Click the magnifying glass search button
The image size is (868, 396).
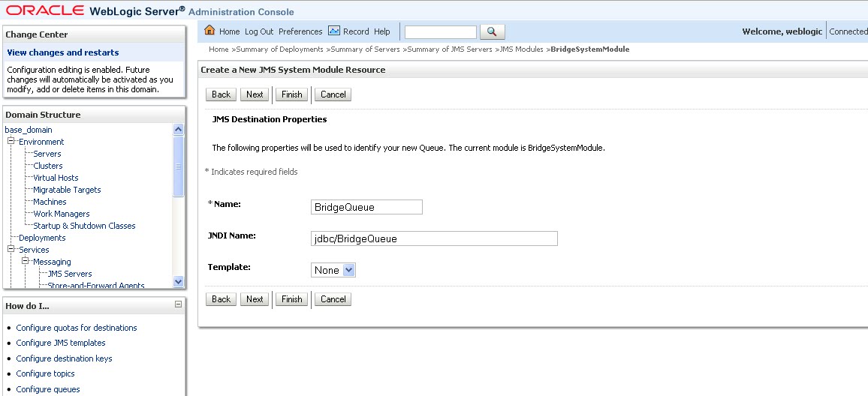click(x=492, y=32)
